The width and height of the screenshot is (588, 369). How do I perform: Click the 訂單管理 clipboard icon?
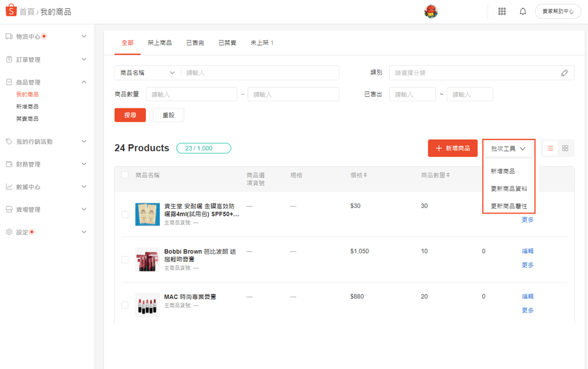[x=9, y=59]
